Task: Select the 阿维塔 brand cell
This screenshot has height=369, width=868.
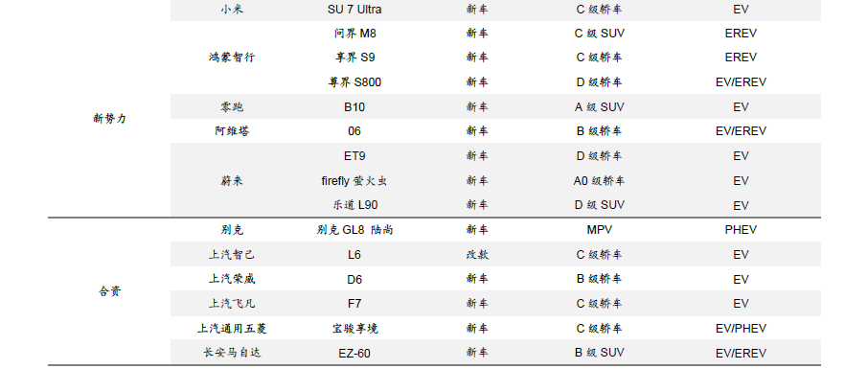Action: [232, 131]
